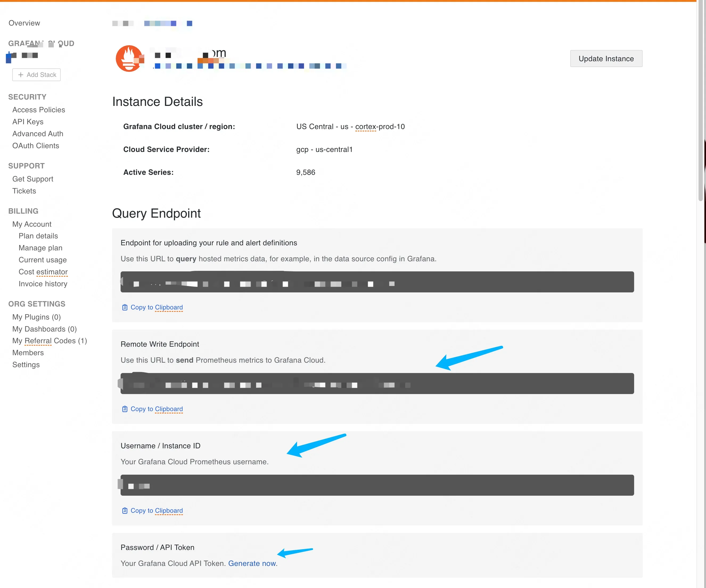Click clipboard icon under Remote Write Endpoint

[x=125, y=409]
